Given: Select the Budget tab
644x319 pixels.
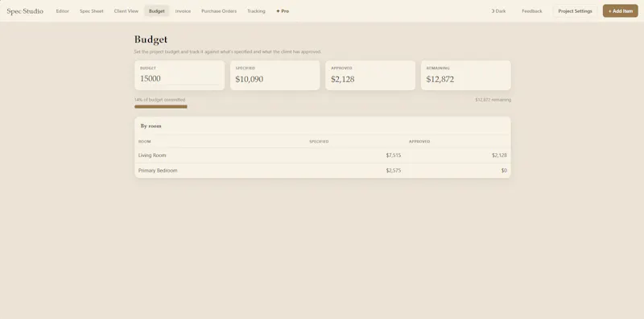Looking at the screenshot, I should 156,11.
